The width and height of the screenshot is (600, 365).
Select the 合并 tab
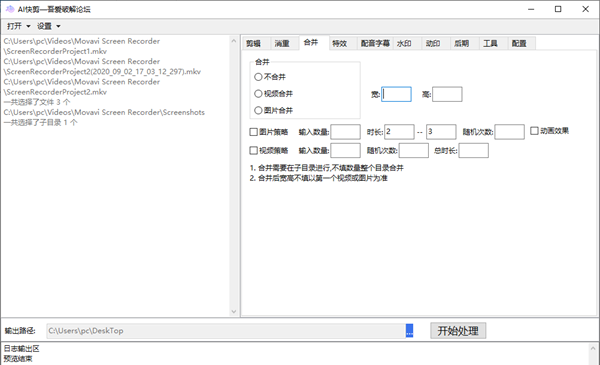(x=311, y=42)
